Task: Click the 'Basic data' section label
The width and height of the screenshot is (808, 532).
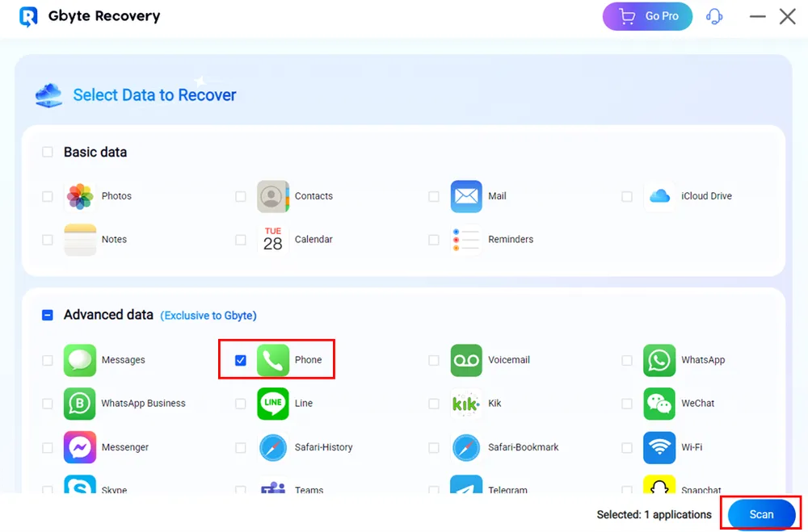Action: click(95, 152)
